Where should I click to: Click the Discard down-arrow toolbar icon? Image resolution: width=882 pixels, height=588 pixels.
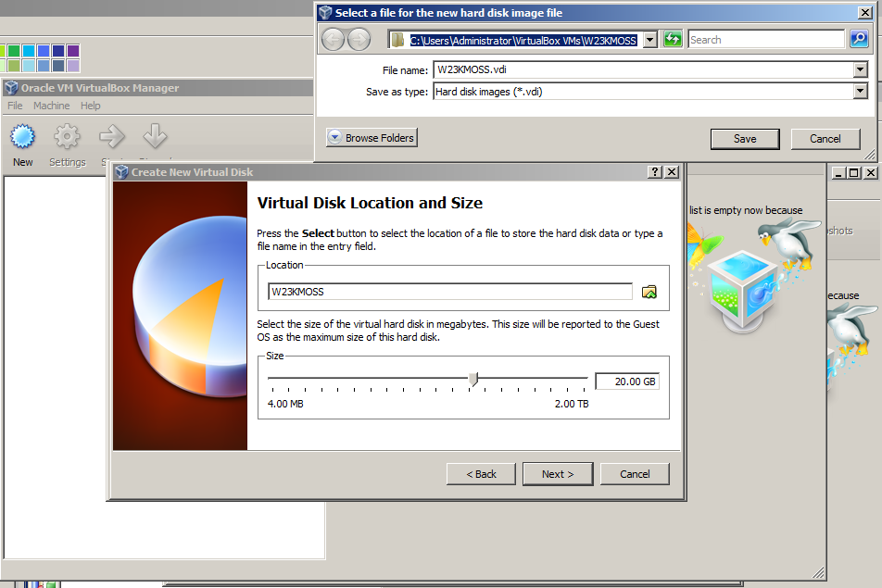tap(156, 136)
